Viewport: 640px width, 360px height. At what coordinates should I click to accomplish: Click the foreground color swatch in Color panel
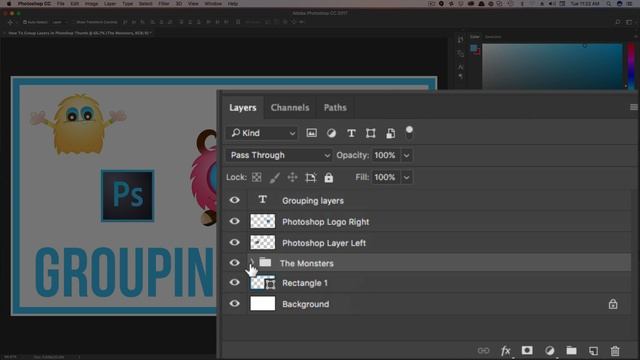473,48
